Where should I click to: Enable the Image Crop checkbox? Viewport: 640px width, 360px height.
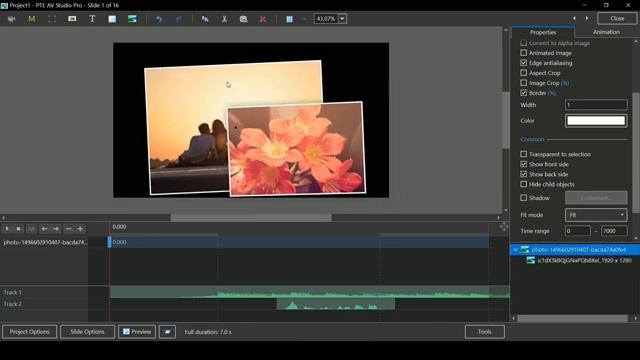(x=524, y=83)
